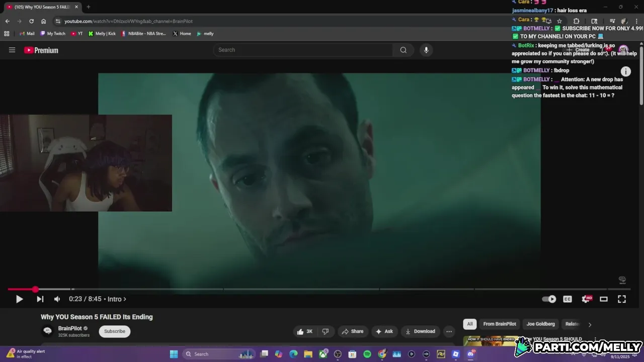View site information in address bar
This screenshot has width=644, height=362.
point(58,21)
